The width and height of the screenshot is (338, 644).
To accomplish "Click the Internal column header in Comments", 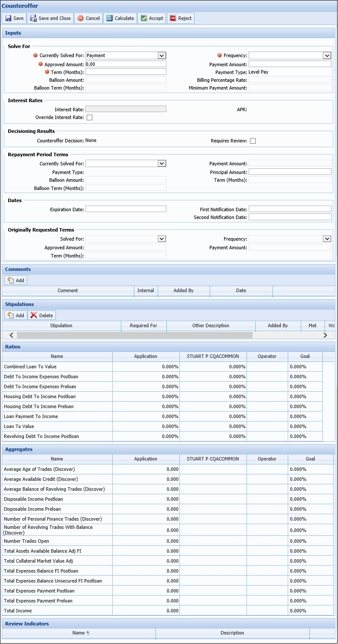I will 146,290.
